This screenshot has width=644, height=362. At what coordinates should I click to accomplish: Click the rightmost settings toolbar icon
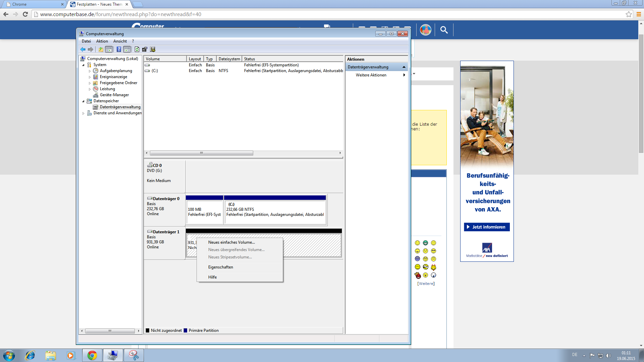[x=153, y=49]
